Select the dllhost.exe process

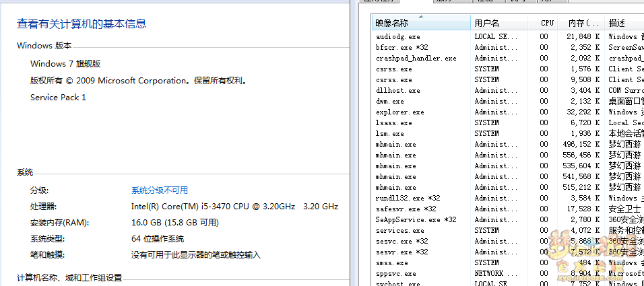(508, 90)
